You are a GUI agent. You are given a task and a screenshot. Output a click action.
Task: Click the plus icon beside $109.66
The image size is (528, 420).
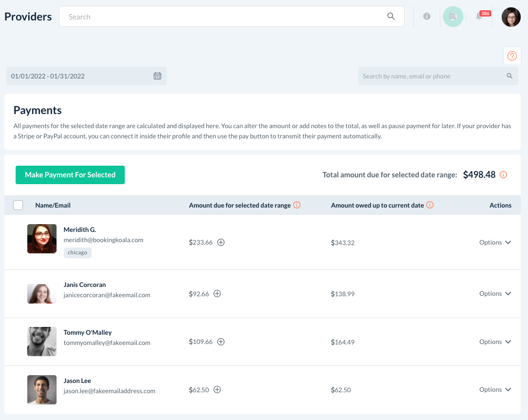click(221, 342)
